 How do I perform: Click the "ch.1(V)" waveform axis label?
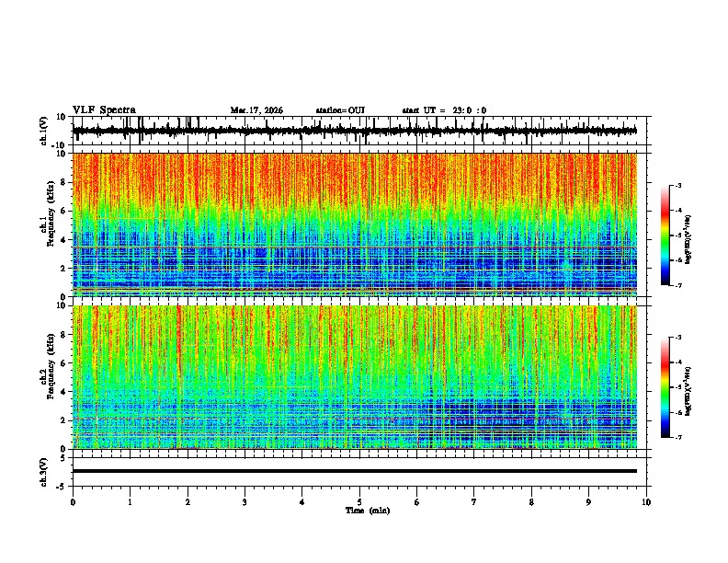click(44, 131)
